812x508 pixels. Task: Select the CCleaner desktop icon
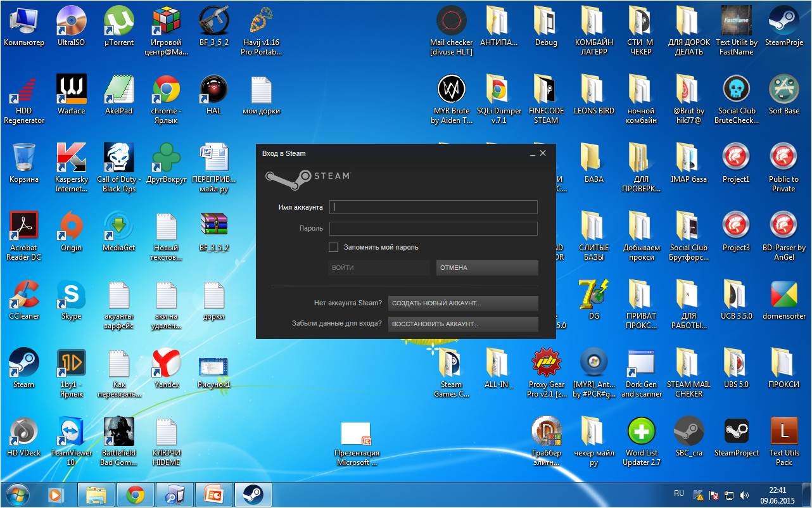(x=24, y=300)
